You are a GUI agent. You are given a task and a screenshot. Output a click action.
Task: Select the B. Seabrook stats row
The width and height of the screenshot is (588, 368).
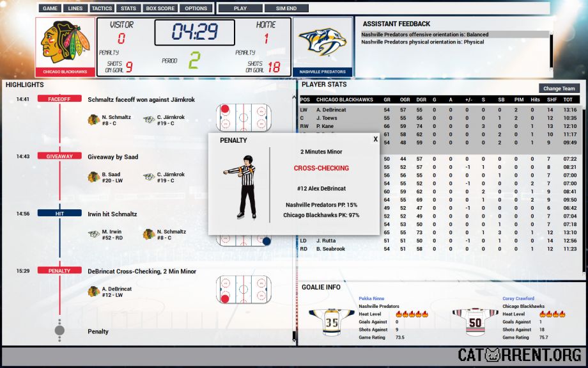pyautogui.click(x=440, y=248)
